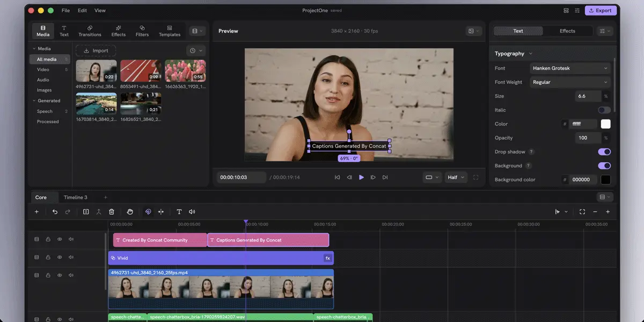The image size is (644, 322).
Task: Open the Timeline 3 tab
Action: (x=75, y=197)
